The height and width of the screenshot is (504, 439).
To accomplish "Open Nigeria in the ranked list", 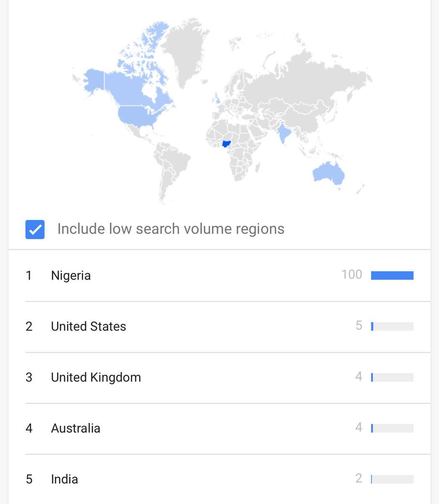I will click(71, 276).
